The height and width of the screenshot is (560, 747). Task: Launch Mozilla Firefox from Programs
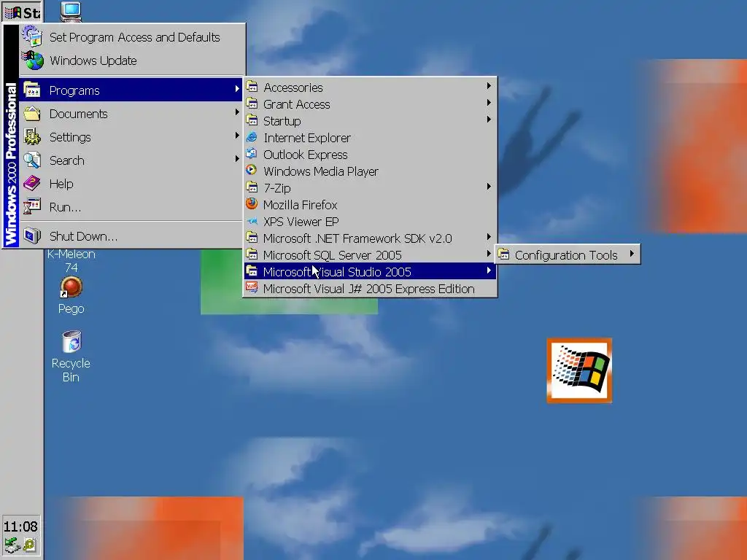pos(370,205)
